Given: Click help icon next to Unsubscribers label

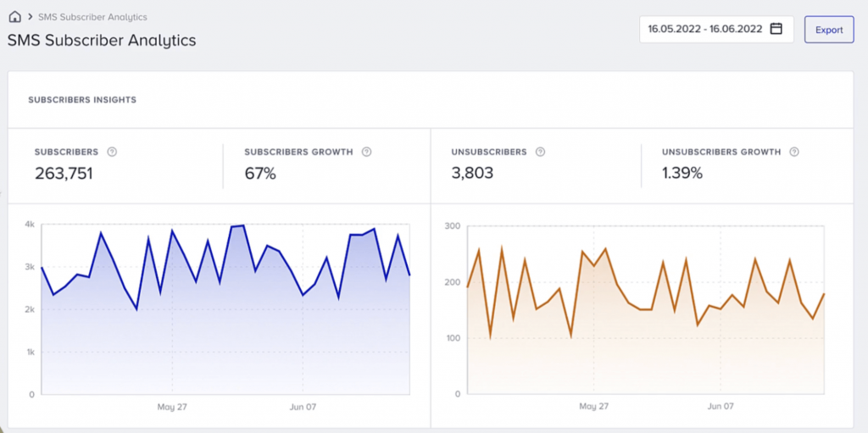Looking at the screenshot, I should coord(540,152).
